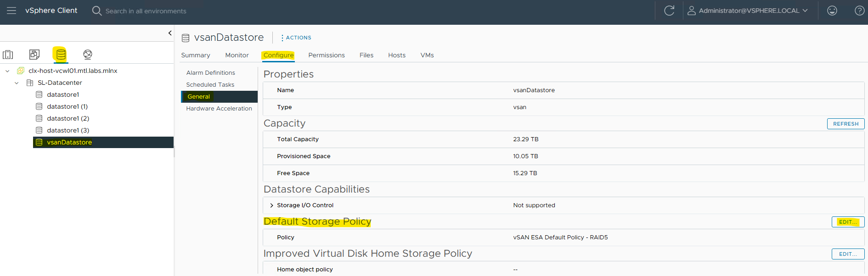868x276 pixels.
Task: Open the Hosts tab
Action: pos(397,55)
